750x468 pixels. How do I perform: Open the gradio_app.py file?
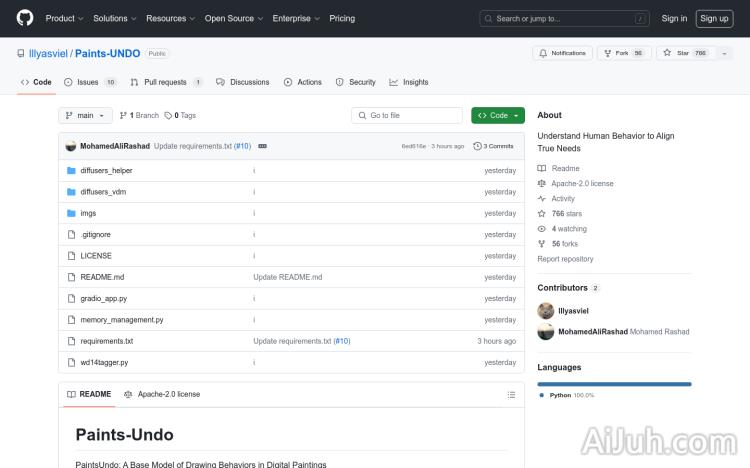pyautogui.click(x=103, y=298)
